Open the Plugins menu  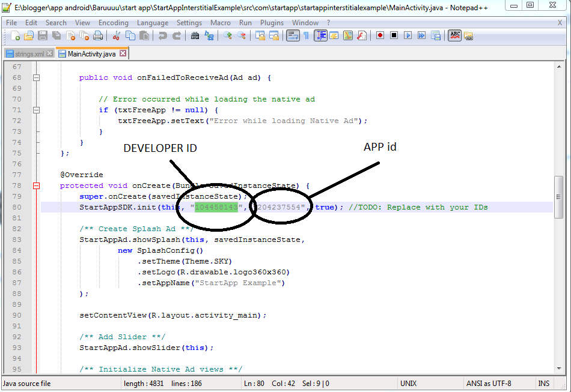pos(272,23)
